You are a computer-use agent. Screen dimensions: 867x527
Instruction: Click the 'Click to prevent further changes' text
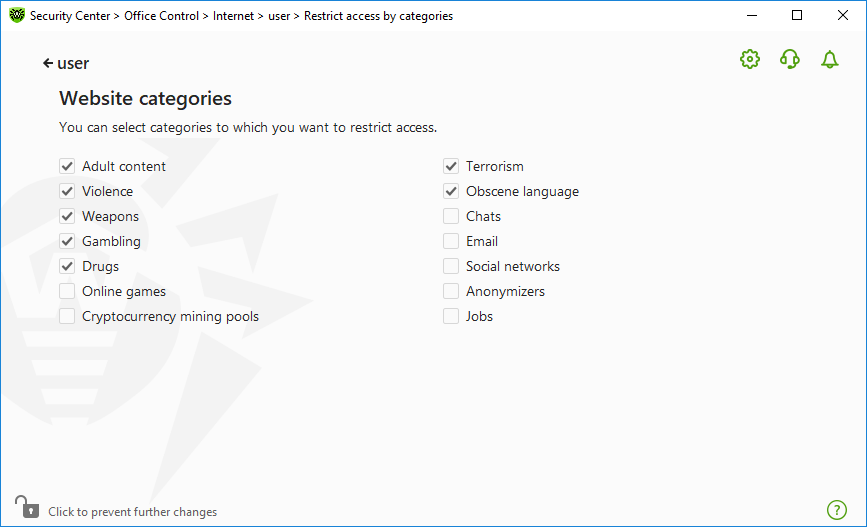click(133, 512)
